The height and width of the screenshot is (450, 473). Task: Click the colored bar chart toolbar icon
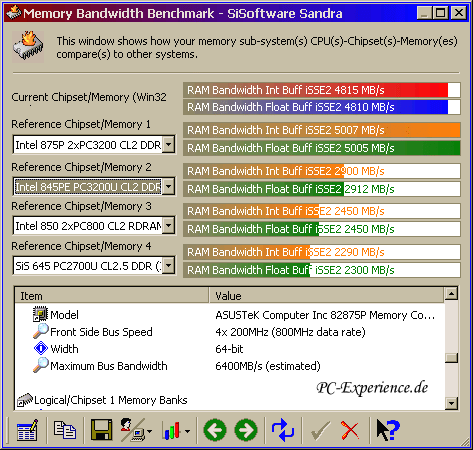pos(172,430)
